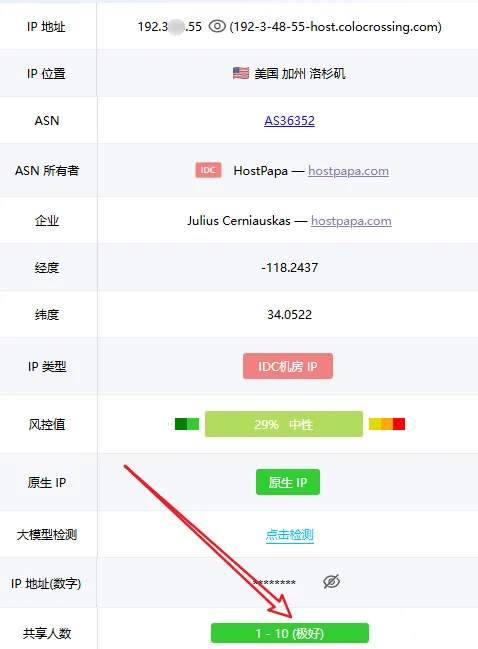
Task: Open hostpapa.com link beside Julius Cerniauskas
Action: click(x=351, y=221)
